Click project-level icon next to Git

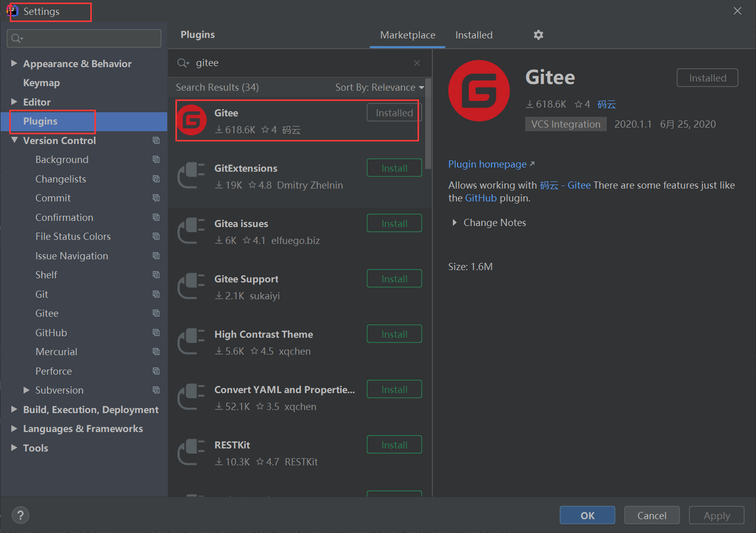[156, 294]
